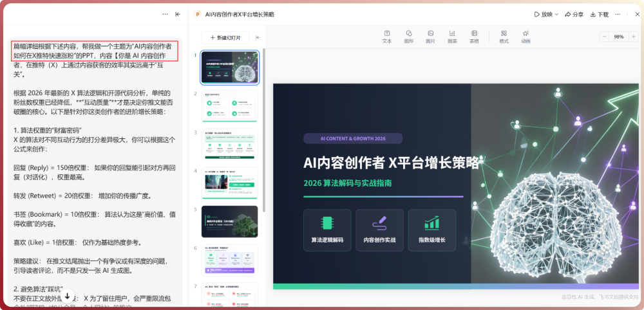Share the presentation via 分享
Image resolution: width=644 pixels, height=310 pixels.
pyautogui.click(x=574, y=14)
